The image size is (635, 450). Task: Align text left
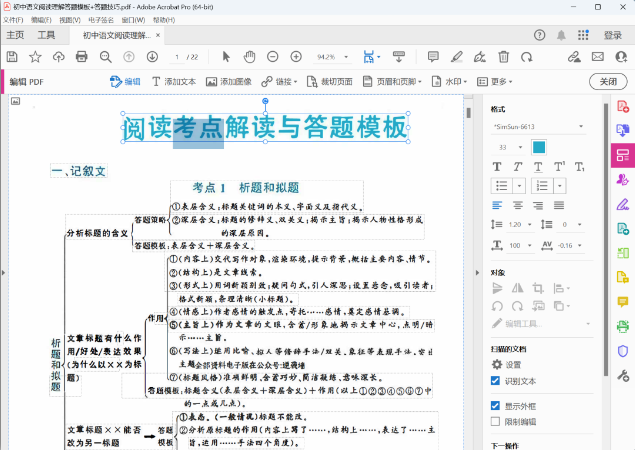coord(497,205)
